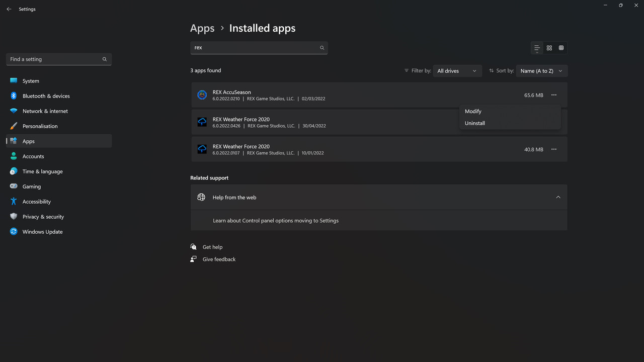Screen dimensions: 644x362
Task: Open the Filter by All drives dropdown
Action: click(457, 71)
